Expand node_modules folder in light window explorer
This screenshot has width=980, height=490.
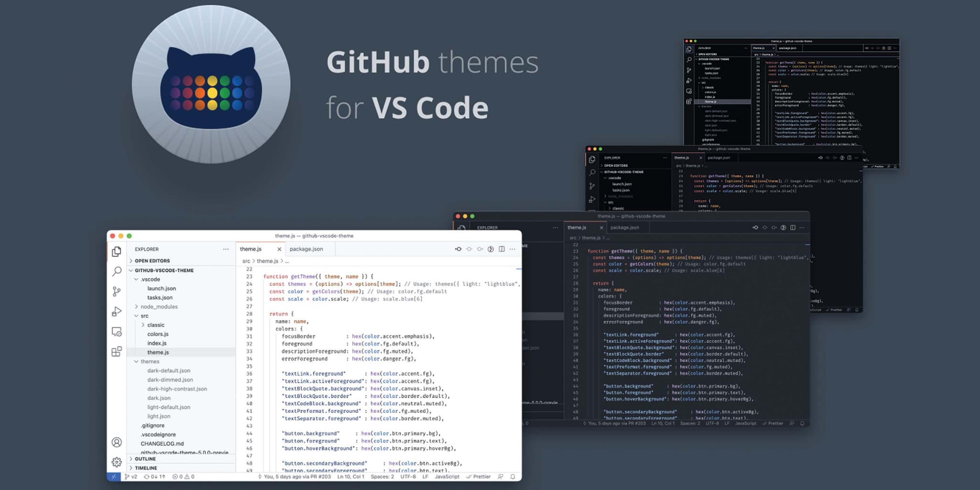click(x=158, y=307)
